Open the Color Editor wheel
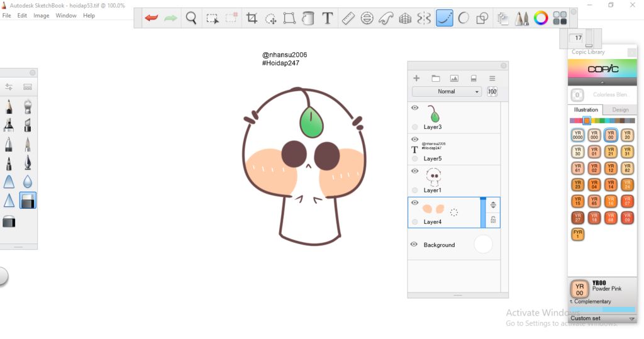 point(541,18)
